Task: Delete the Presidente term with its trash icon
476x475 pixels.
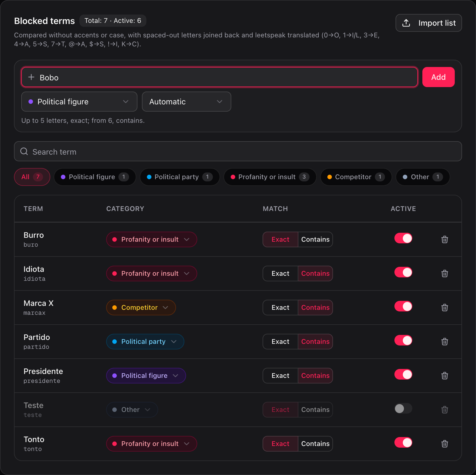Action: pyautogui.click(x=444, y=376)
